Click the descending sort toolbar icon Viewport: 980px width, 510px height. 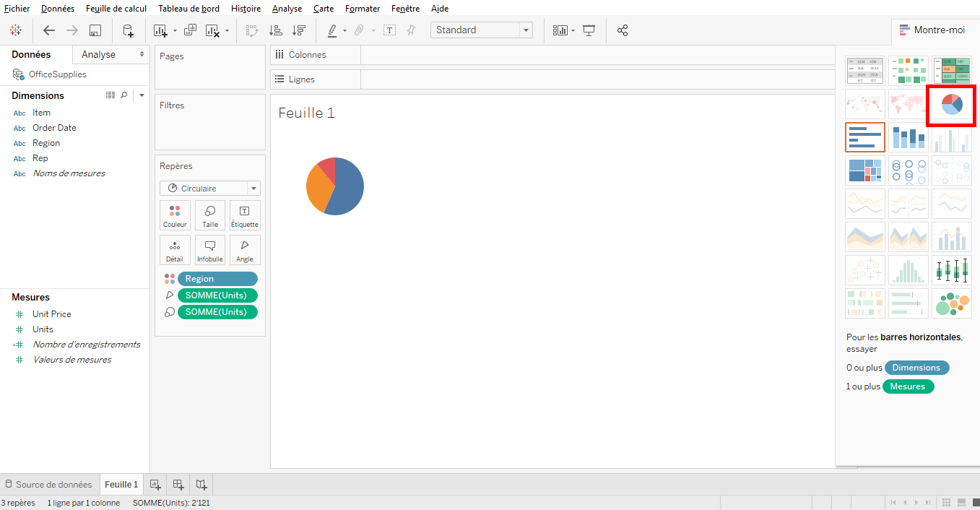[297, 30]
